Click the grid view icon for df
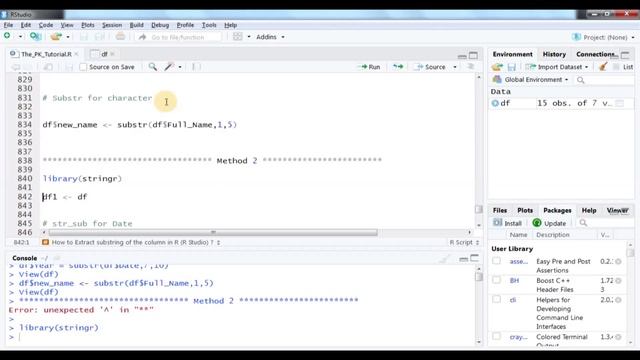This screenshot has height=360, width=640. [x=620, y=103]
